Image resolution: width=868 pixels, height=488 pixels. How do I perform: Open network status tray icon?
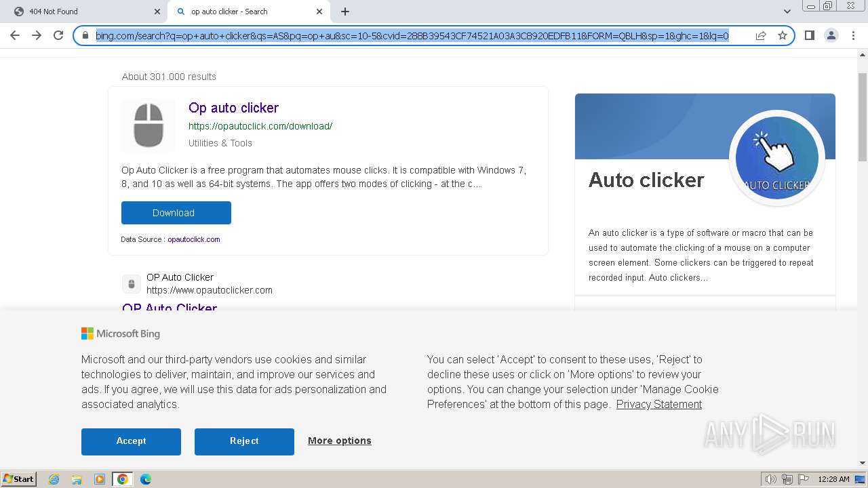click(787, 479)
